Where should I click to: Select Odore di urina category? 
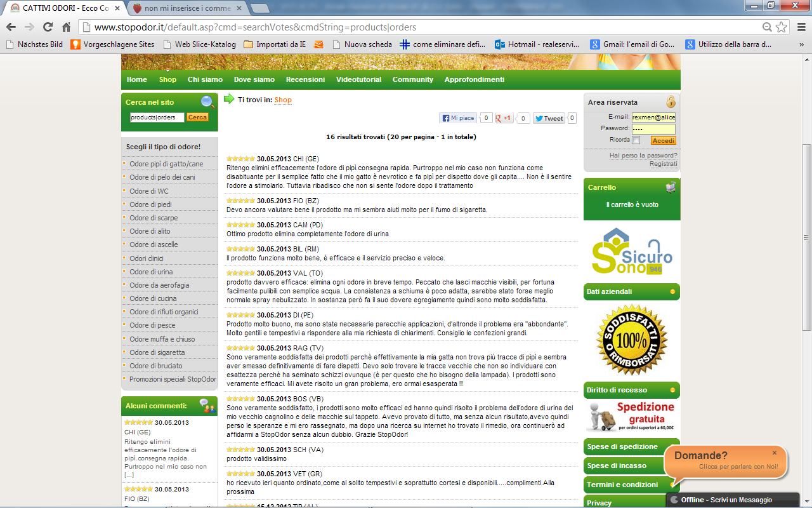[151, 272]
